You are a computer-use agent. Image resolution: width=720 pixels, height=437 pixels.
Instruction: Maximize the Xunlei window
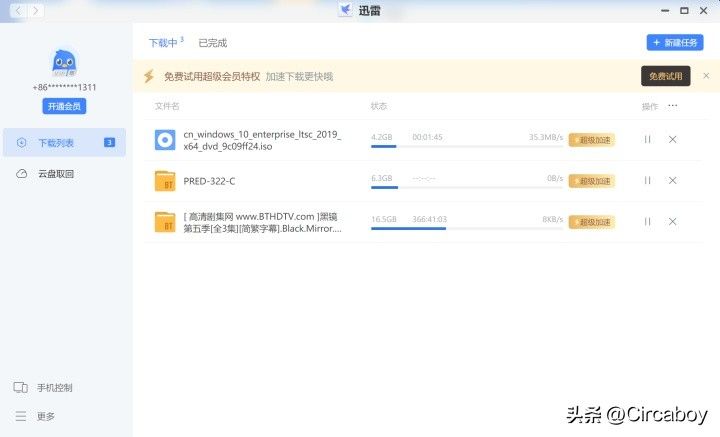(684, 11)
